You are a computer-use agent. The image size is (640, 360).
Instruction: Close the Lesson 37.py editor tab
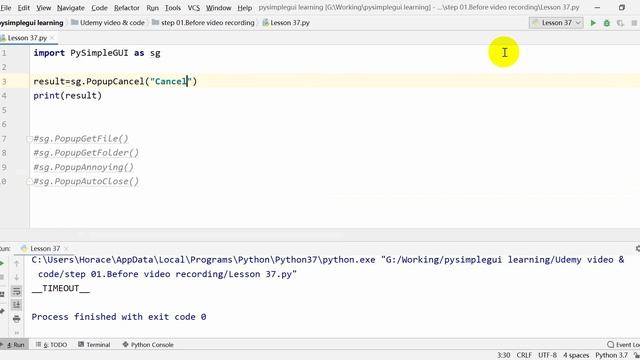(52, 38)
